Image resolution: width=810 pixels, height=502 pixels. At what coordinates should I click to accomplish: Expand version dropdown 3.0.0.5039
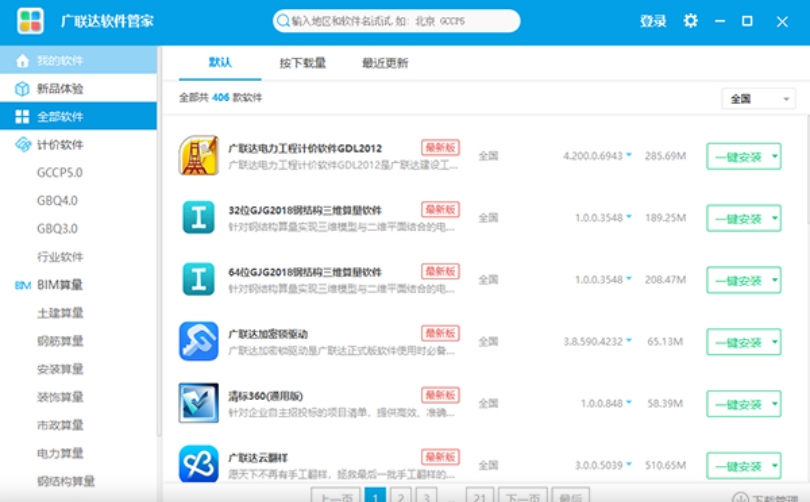[x=629, y=464]
